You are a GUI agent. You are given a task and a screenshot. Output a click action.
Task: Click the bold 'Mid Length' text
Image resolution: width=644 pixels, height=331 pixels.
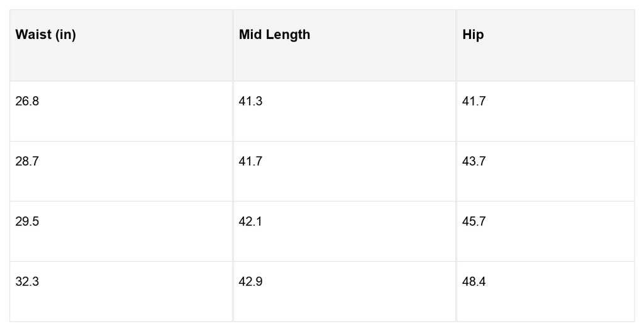(274, 35)
